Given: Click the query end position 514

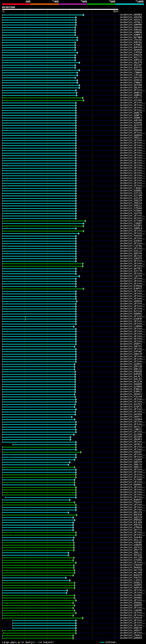Looking at the screenshot, I should (x=115, y=11).
